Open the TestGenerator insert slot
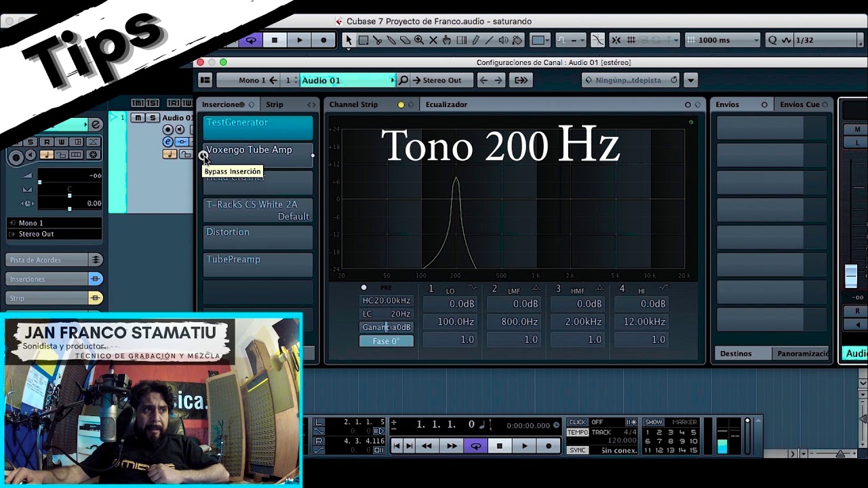Screen dimensions: 868x488 pyautogui.click(x=258, y=128)
